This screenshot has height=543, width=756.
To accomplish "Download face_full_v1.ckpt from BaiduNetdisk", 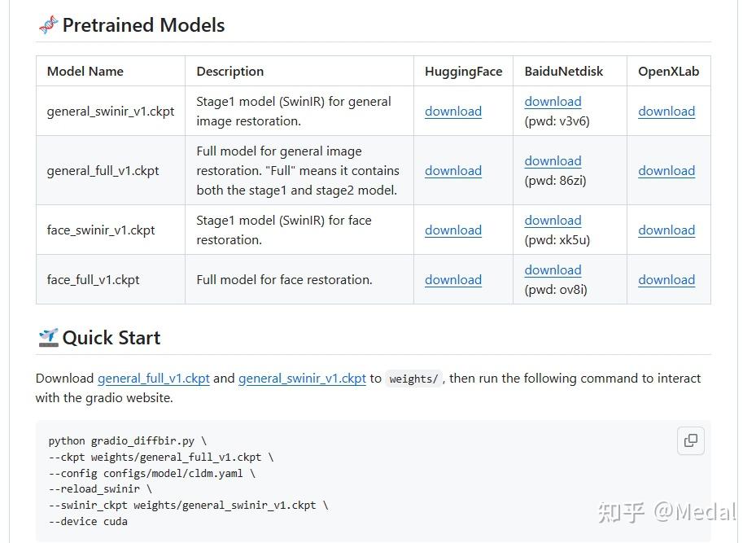I will 553,270.
